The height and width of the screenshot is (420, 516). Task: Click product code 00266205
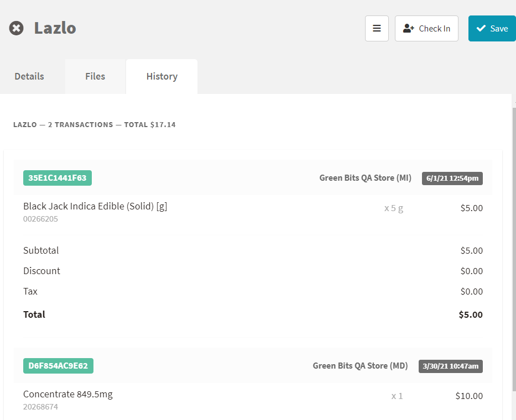[x=40, y=219]
